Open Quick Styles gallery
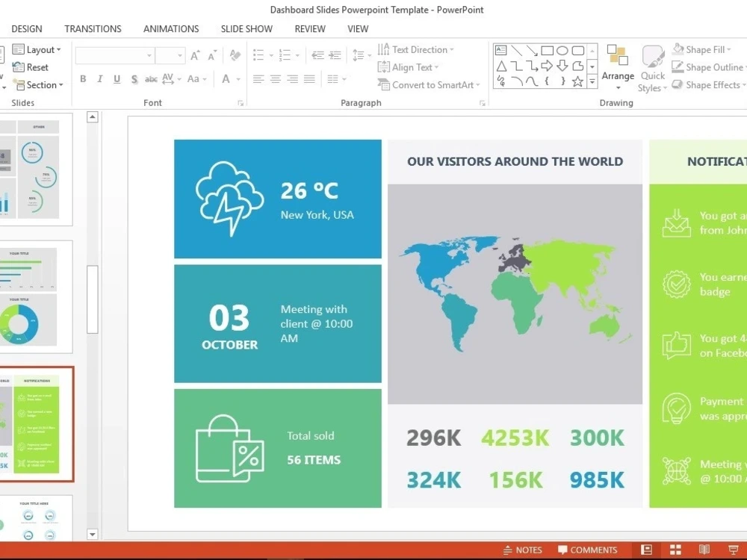747x560 pixels. [653, 69]
